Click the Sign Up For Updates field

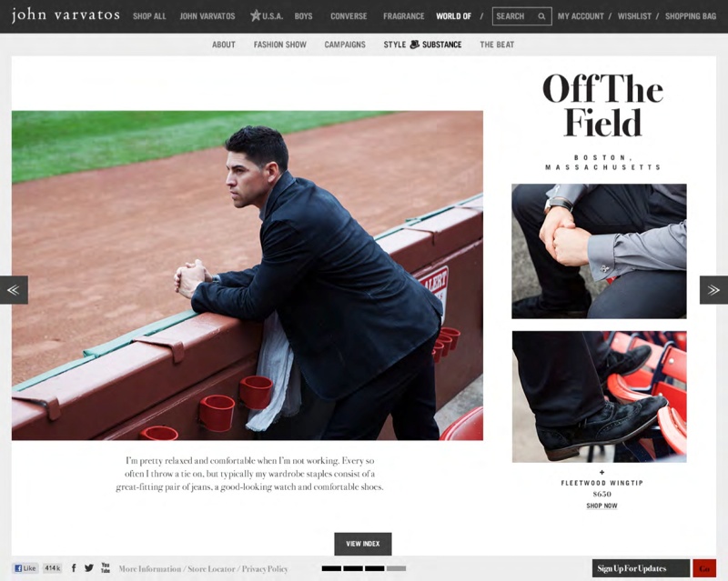[641, 568]
